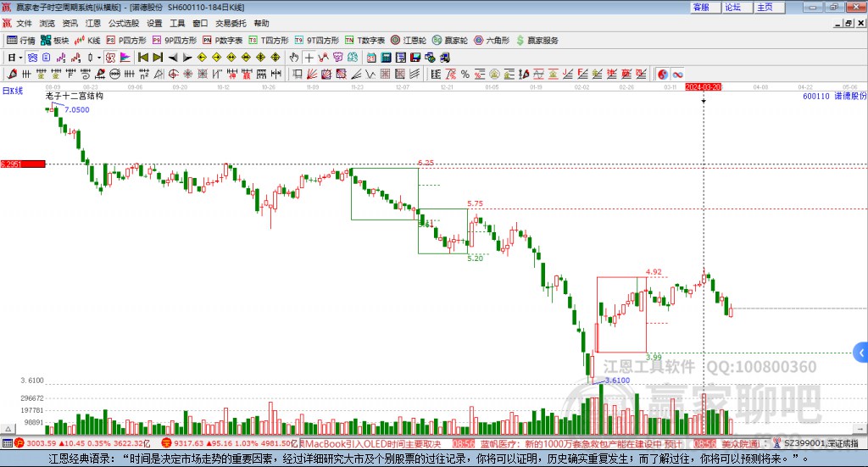Open the 板块 sector view
This screenshot has width=868, height=467.
(x=54, y=41)
